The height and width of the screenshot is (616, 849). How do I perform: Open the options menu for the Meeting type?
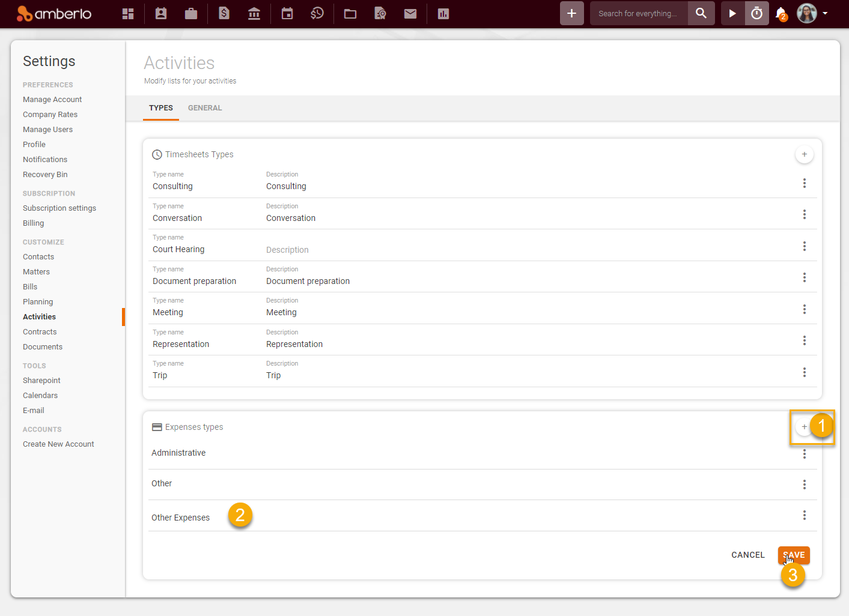click(x=805, y=309)
